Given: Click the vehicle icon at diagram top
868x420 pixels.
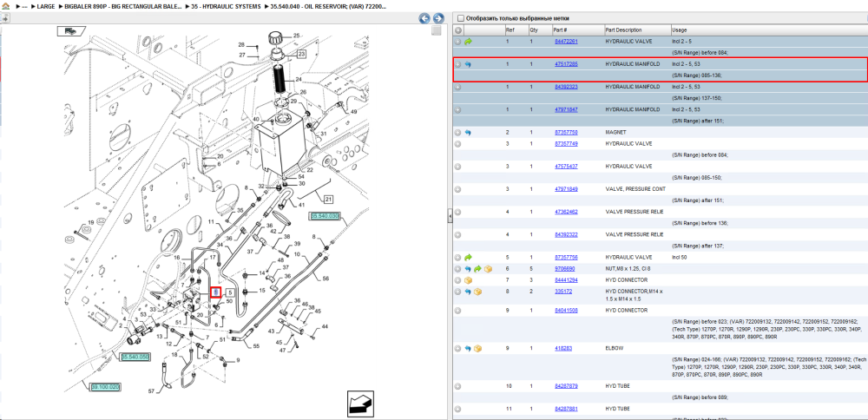Looking at the screenshot, I should pyautogui.click(x=71, y=31).
